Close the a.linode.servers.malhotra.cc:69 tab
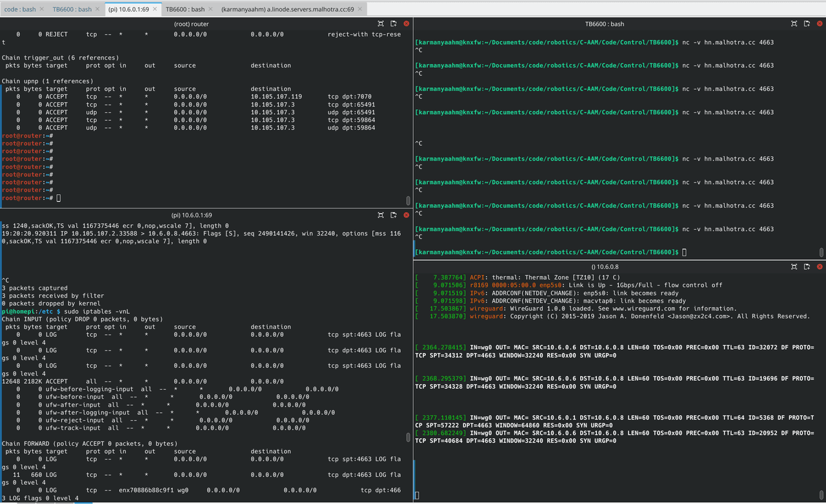 360,9
